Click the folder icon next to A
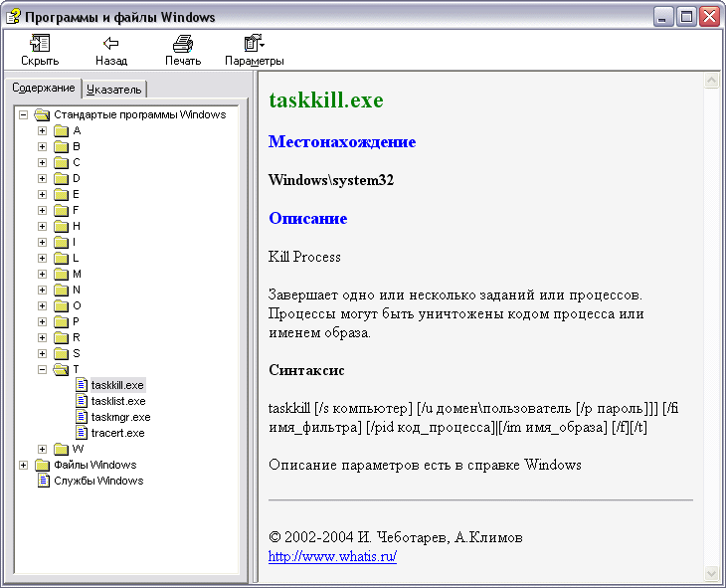The image size is (726, 588). [61, 130]
